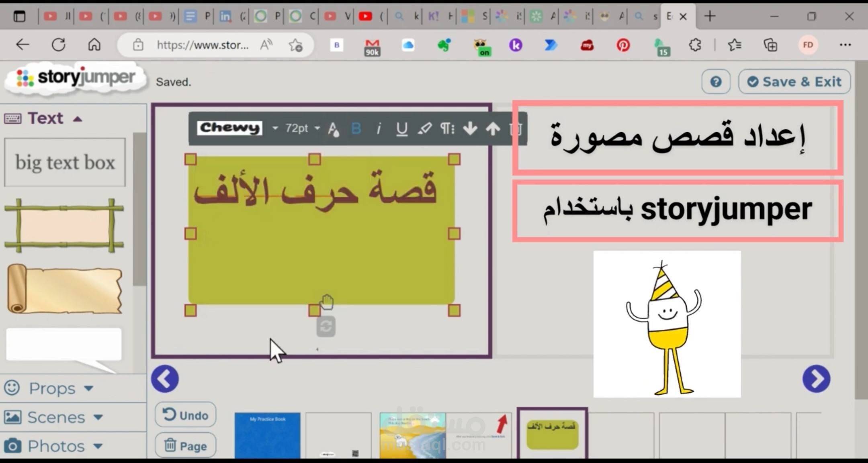Toggle bold formatting in text toolbar
The width and height of the screenshot is (868, 463).
[356, 128]
